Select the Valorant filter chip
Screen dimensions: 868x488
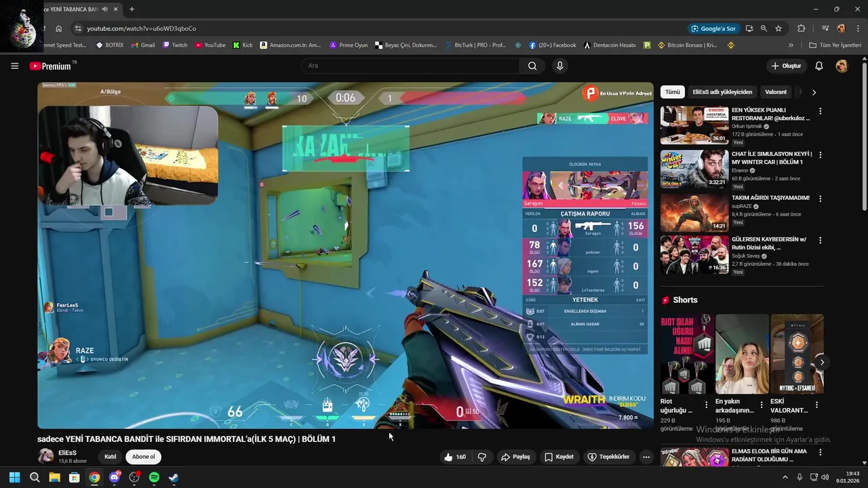click(x=776, y=92)
